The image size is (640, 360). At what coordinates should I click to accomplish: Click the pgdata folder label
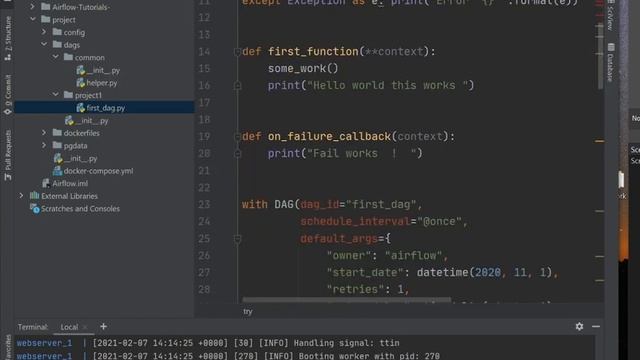(x=76, y=145)
